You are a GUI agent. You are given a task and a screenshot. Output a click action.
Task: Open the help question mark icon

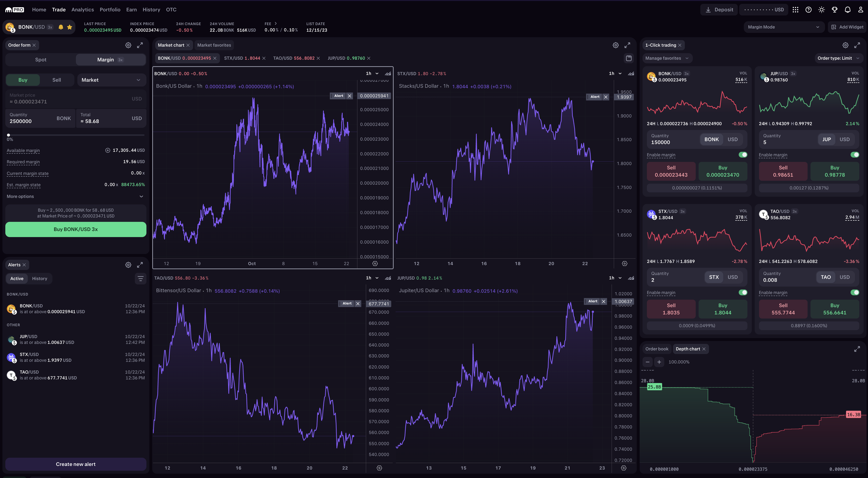click(808, 9)
